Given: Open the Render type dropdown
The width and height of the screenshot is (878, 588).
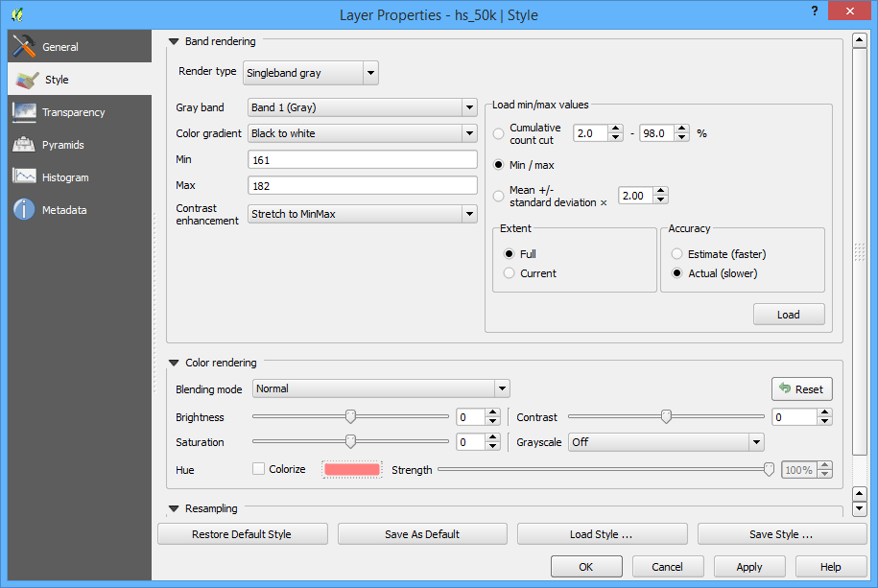Looking at the screenshot, I should (x=370, y=73).
